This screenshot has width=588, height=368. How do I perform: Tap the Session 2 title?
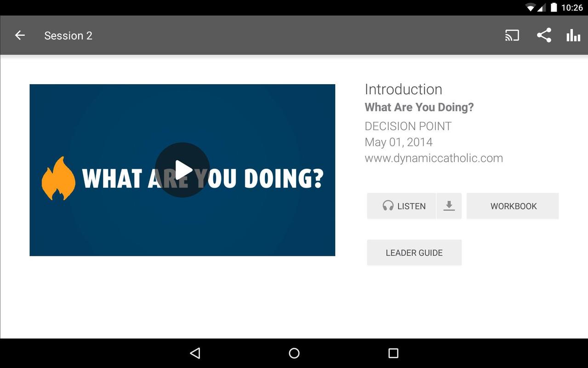(68, 36)
